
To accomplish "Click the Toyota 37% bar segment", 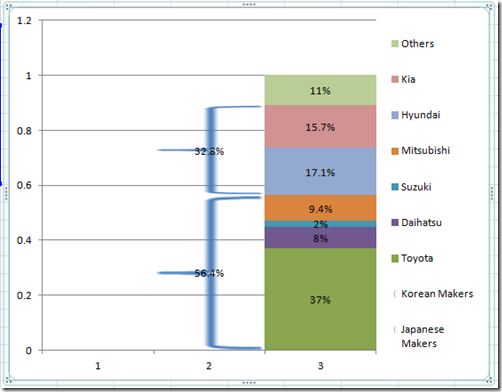I will (x=320, y=299).
